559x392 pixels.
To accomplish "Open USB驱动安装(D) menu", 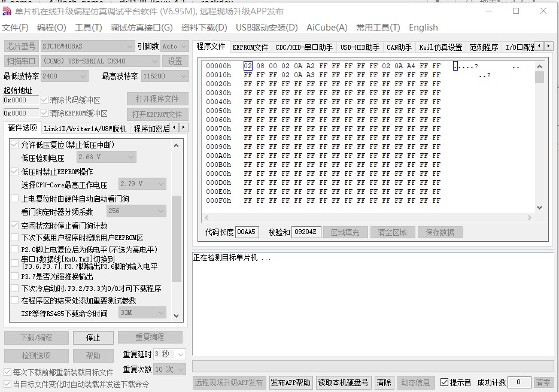I will click(267, 28).
